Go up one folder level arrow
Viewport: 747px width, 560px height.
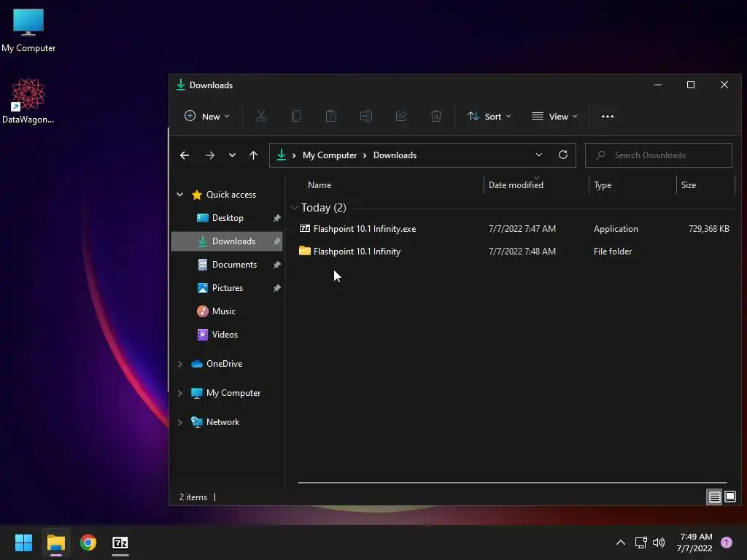(x=253, y=155)
